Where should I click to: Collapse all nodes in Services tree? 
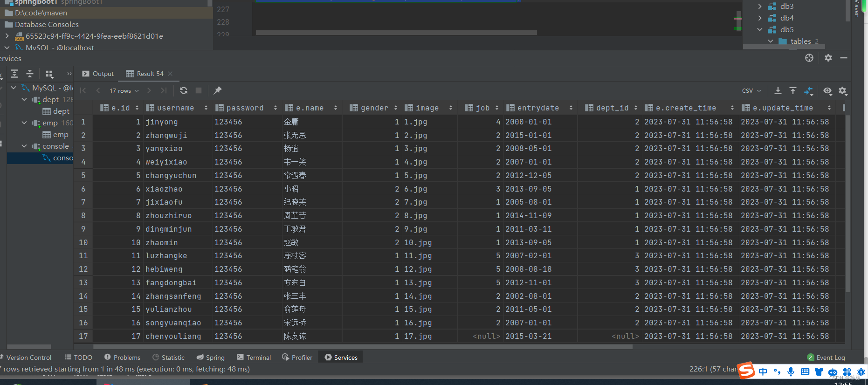pos(30,74)
